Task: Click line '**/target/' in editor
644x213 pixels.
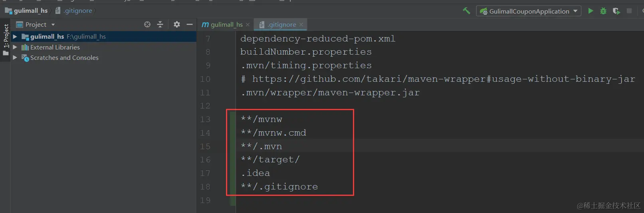Action: tap(270, 160)
